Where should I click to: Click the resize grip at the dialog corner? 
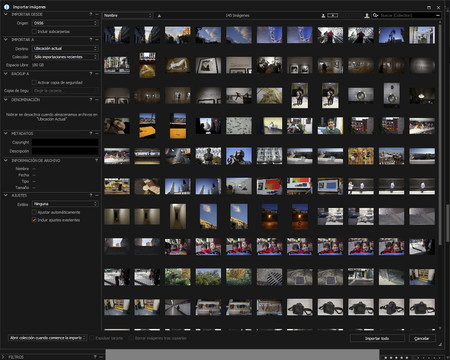(440, 344)
